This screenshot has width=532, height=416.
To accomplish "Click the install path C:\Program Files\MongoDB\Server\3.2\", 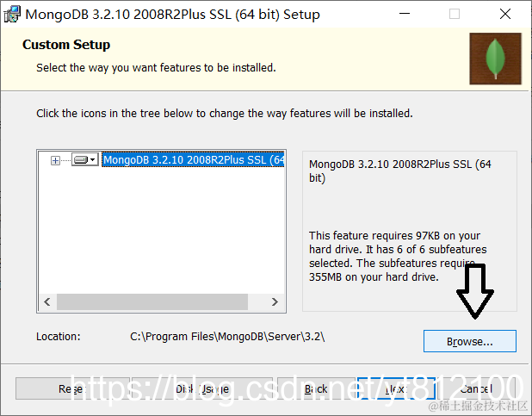I will click(227, 337).
